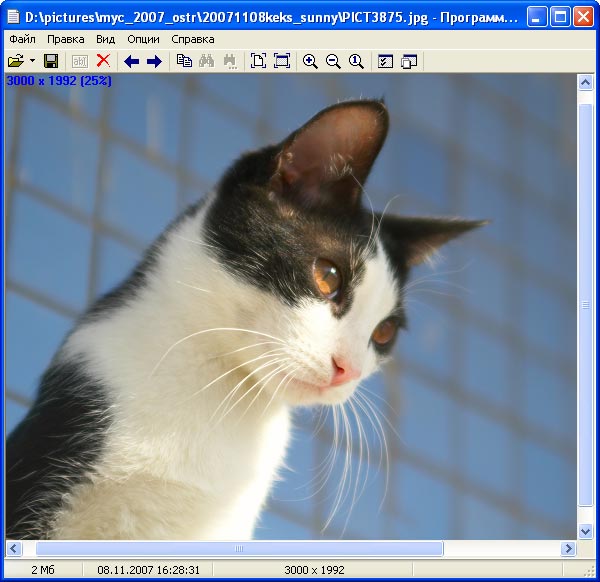Viewport: 600px width, 582px height.
Task: Click the '3000 x 1992 (25%)' overlay text
Action: click(x=59, y=81)
